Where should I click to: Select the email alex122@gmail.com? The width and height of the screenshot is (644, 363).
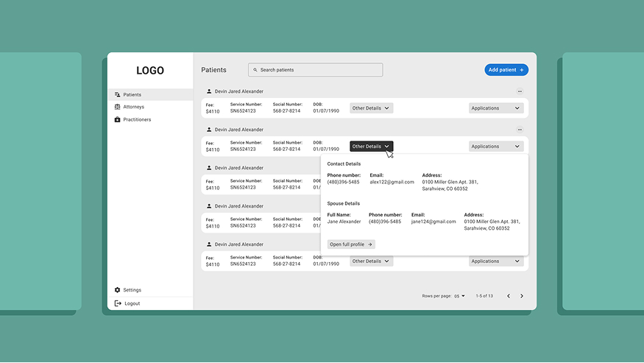392,182
